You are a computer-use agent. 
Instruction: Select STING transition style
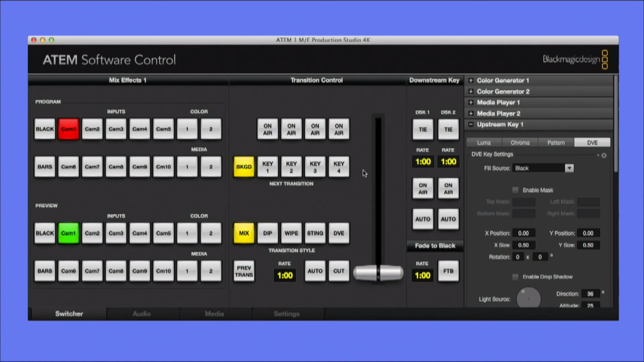[315, 233]
